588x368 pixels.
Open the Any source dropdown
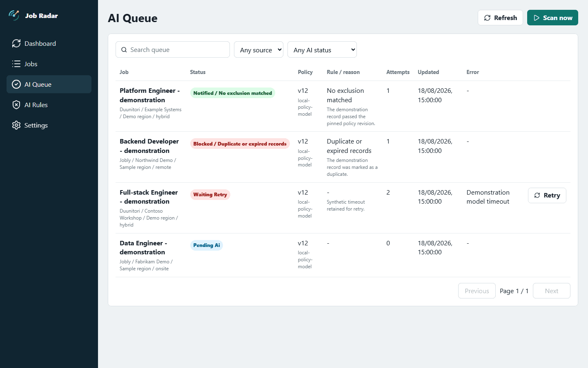tap(258, 49)
